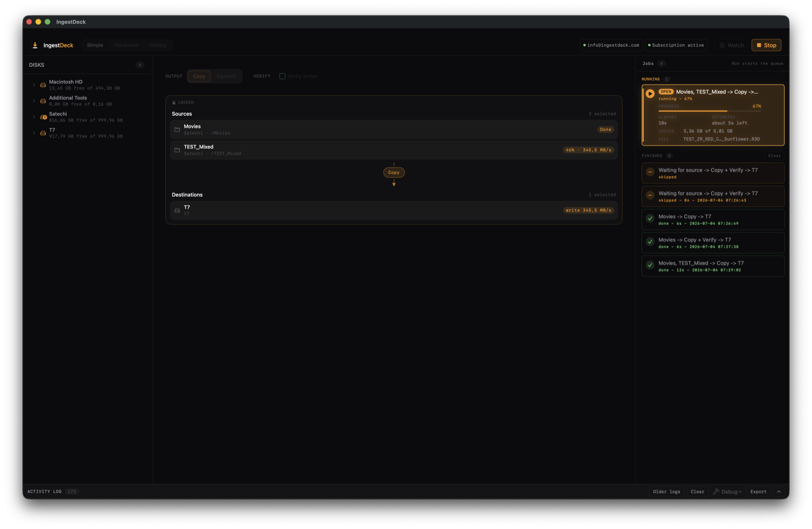Viewport: 812px width, 529px height.
Task: Expand the Macintosh HD disk tree
Action: 34,85
